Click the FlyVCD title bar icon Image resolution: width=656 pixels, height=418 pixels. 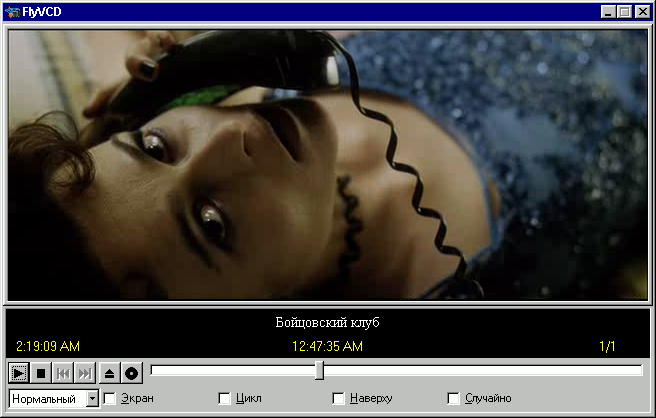[12, 12]
